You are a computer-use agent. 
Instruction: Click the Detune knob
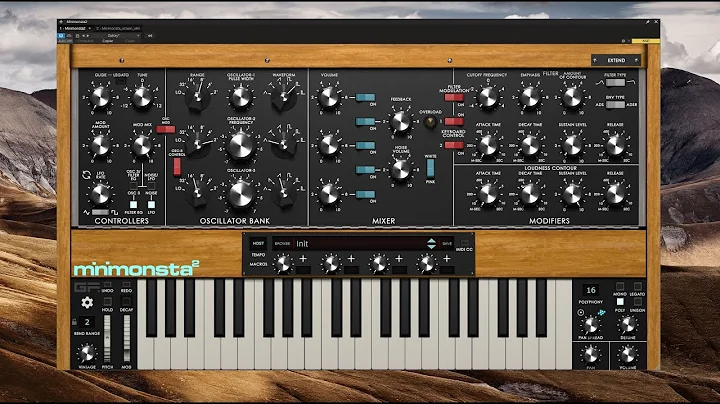click(x=627, y=325)
